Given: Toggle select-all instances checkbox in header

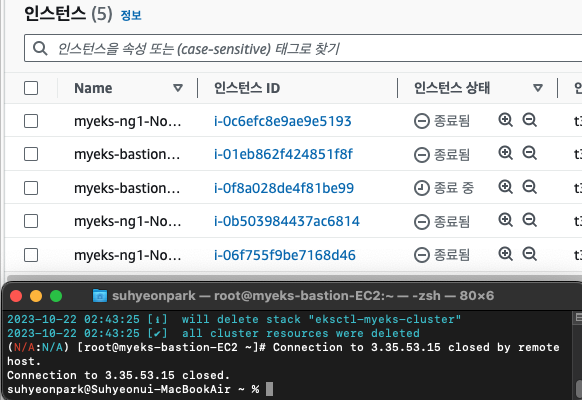Looking at the screenshot, I should tap(31, 88).
